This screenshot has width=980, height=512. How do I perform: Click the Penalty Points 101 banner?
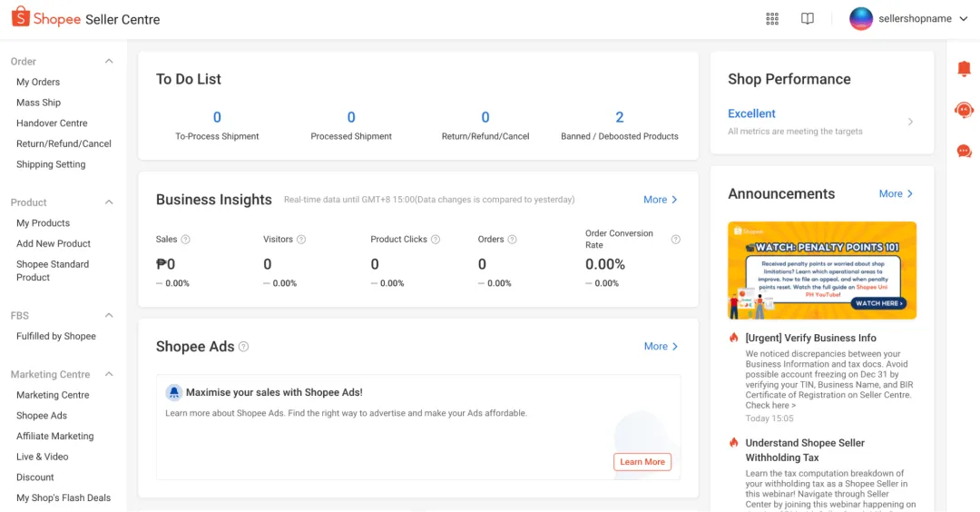click(822, 270)
